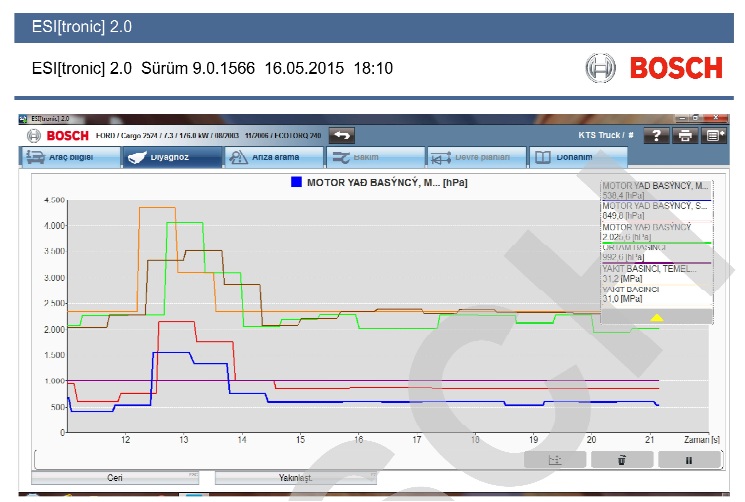Click the chart title MOTOR YAĞ BASINCI
Screen dimensions: 745x502
click(x=387, y=182)
